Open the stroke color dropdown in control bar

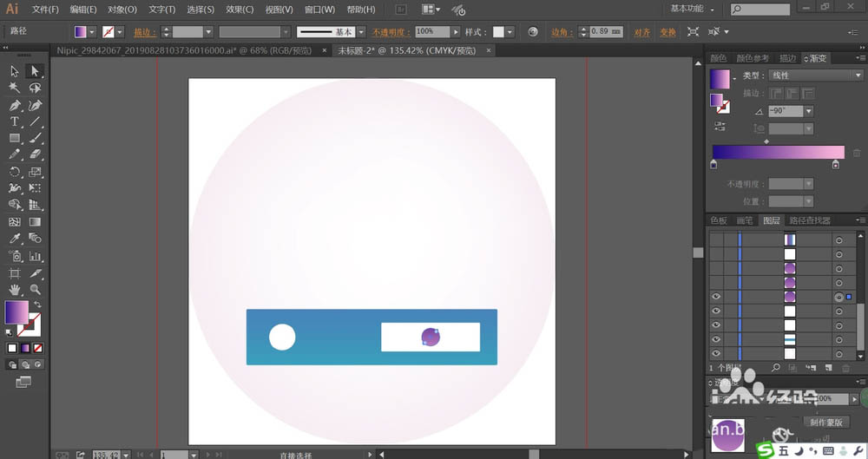coord(120,32)
